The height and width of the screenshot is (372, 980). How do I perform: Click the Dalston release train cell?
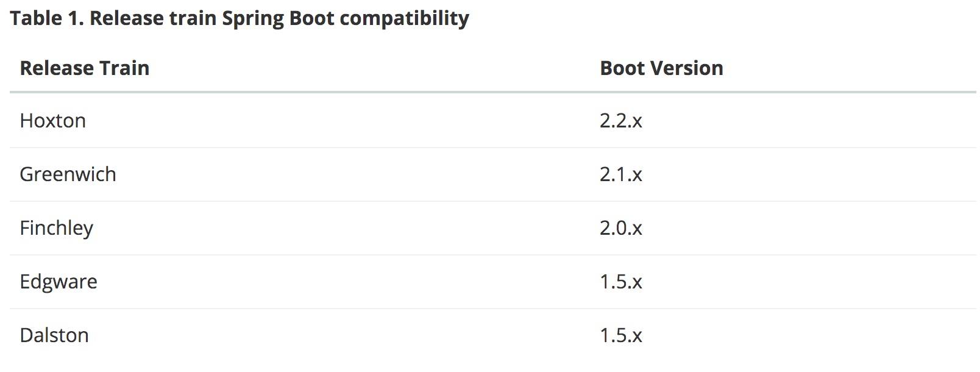click(x=54, y=335)
